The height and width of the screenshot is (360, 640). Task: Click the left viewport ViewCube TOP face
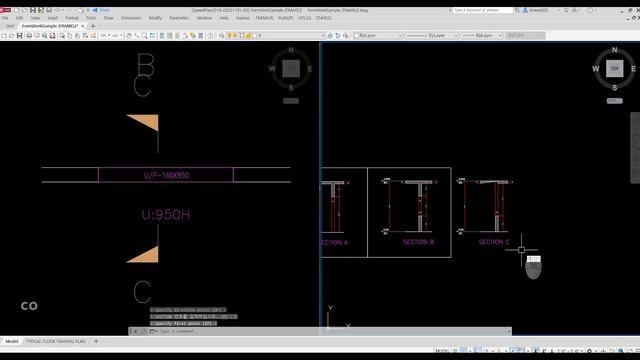pos(291,69)
